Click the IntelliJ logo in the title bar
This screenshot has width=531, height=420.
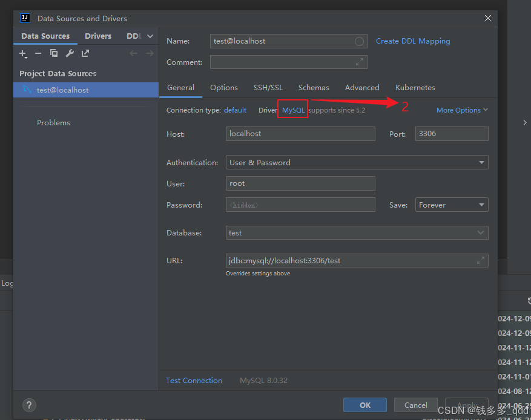(x=25, y=18)
